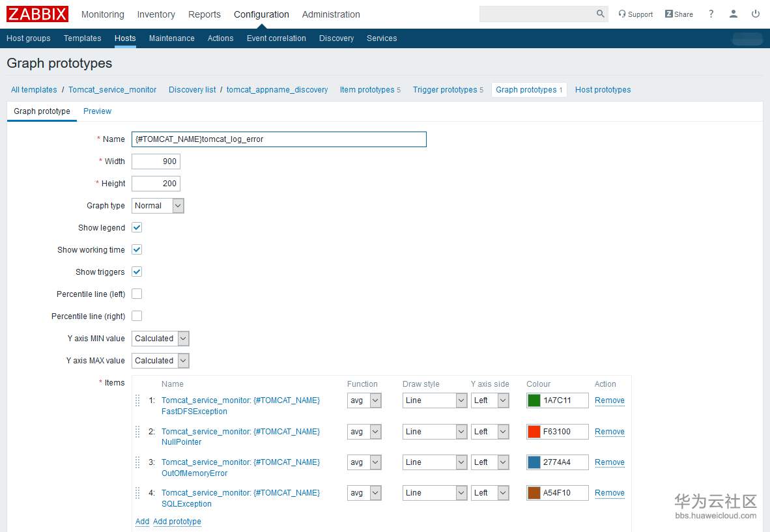Image resolution: width=770 pixels, height=532 pixels.
Task: Open the Inventory menu
Action: tap(156, 14)
